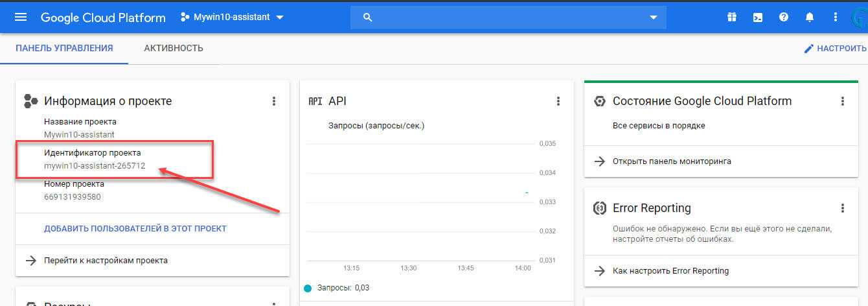Click the gift free trial icon
The image size is (868, 306).
[x=732, y=18]
